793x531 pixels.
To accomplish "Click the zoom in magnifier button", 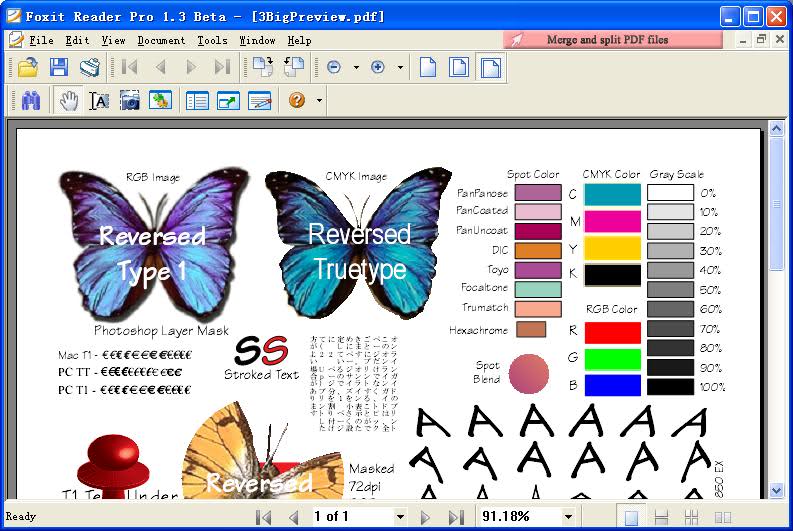I will pyautogui.click(x=378, y=67).
